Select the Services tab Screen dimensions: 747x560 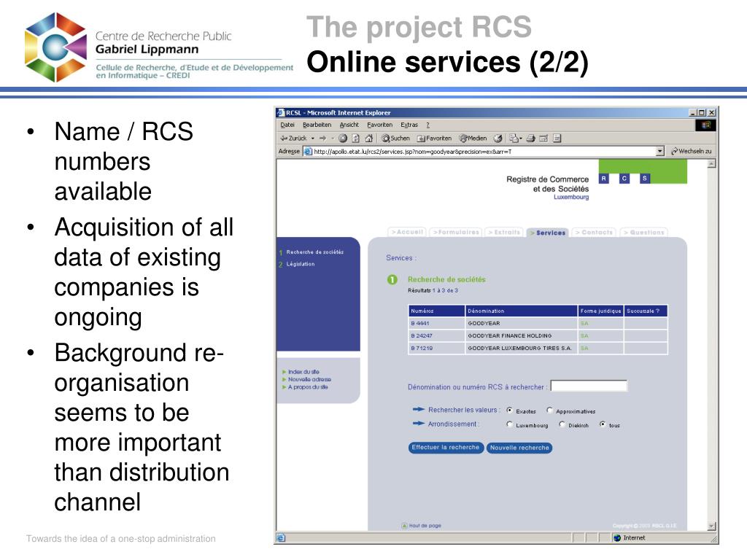548,233
